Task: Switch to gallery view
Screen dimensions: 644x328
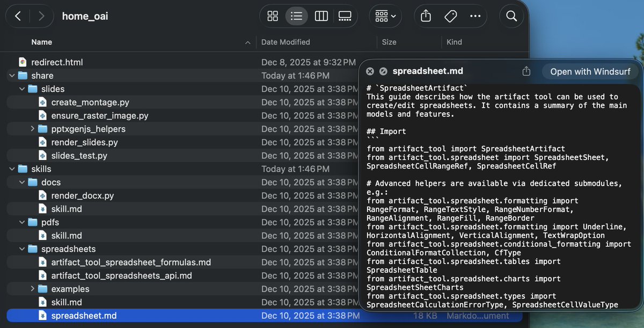Action: (345, 16)
